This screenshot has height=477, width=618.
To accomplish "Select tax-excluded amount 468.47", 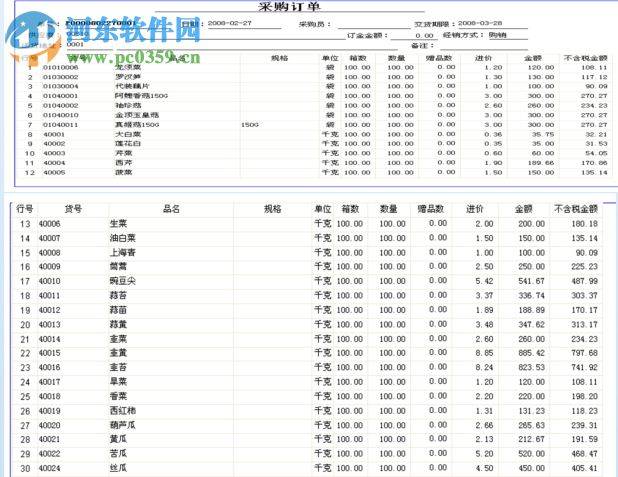I will coord(584,454).
